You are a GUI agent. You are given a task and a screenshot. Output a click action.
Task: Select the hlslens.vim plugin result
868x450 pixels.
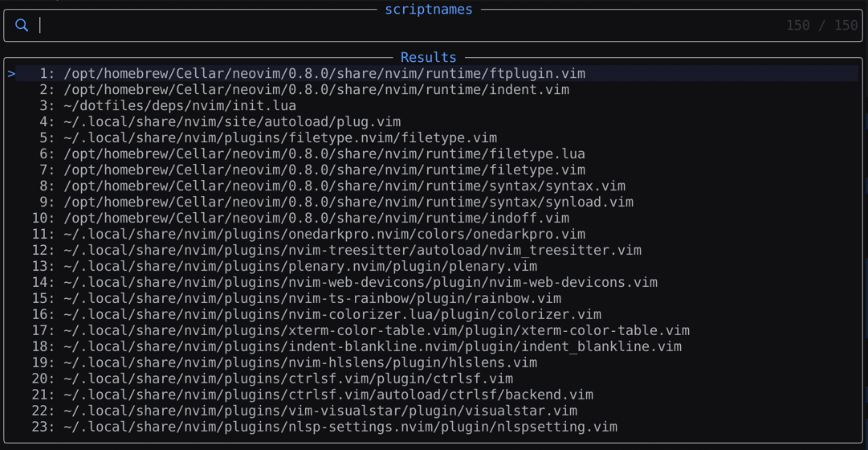click(300, 362)
